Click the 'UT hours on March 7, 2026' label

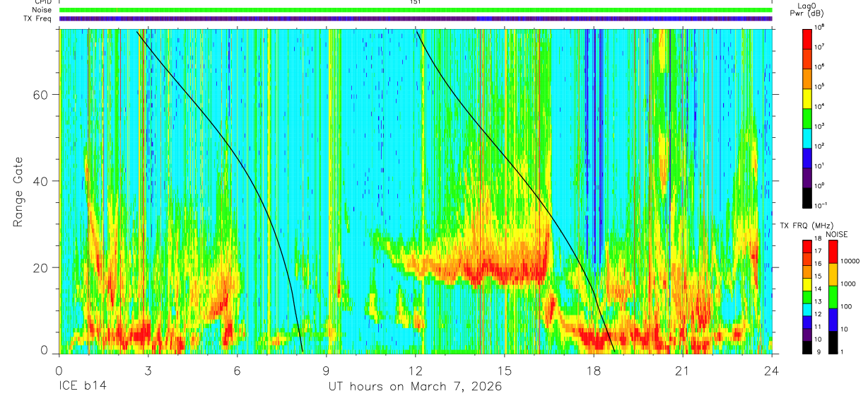click(415, 387)
